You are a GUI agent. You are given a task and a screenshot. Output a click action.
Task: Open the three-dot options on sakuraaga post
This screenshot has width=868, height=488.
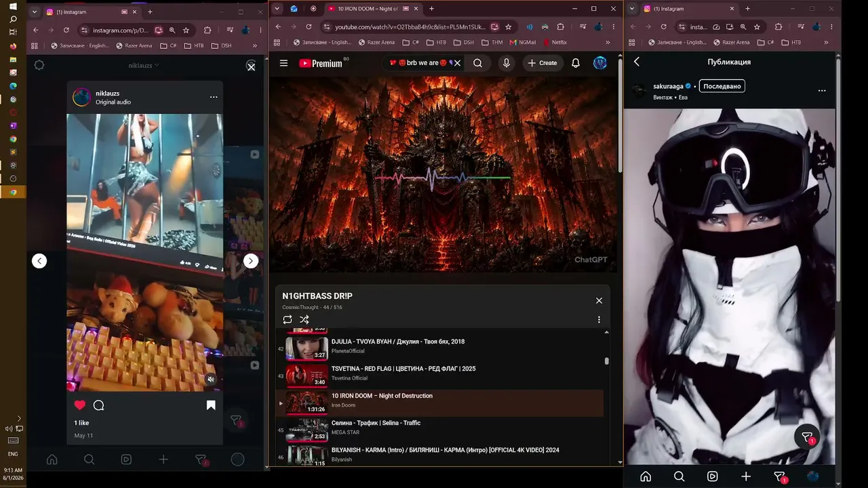pos(822,90)
